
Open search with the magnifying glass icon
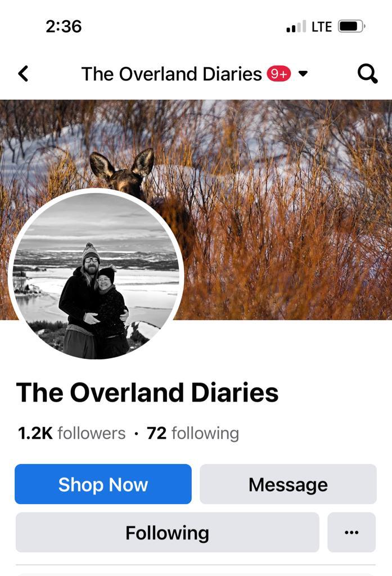tap(367, 74)
